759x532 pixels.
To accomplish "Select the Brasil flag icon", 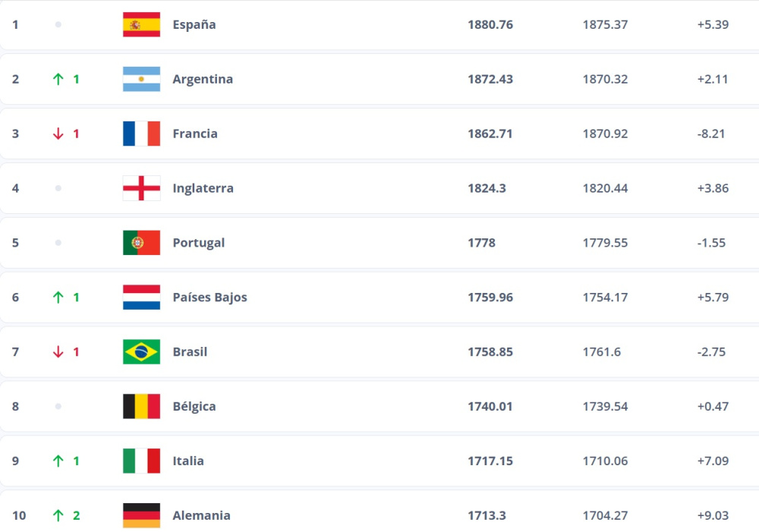I will (x=141, y=352).
